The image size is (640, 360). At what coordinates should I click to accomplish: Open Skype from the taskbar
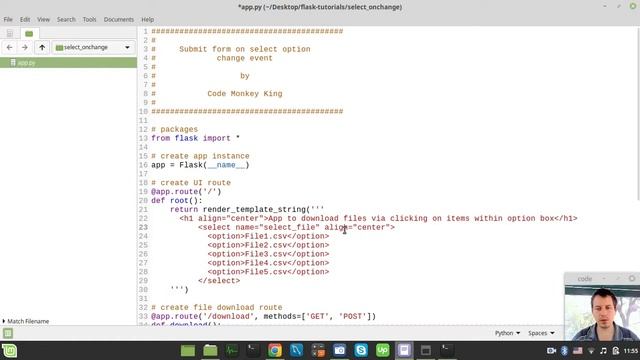pyautogui.click(x=361, y=351)
